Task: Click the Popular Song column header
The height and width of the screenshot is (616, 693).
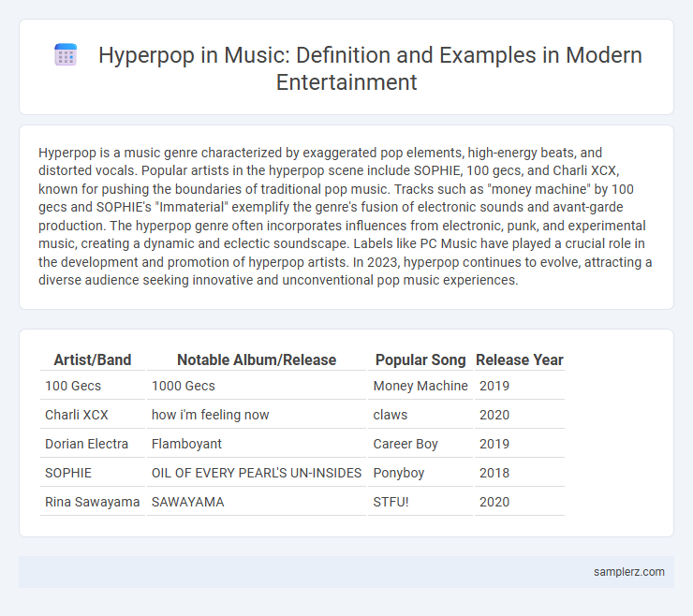Action: [x=420, y=359]
